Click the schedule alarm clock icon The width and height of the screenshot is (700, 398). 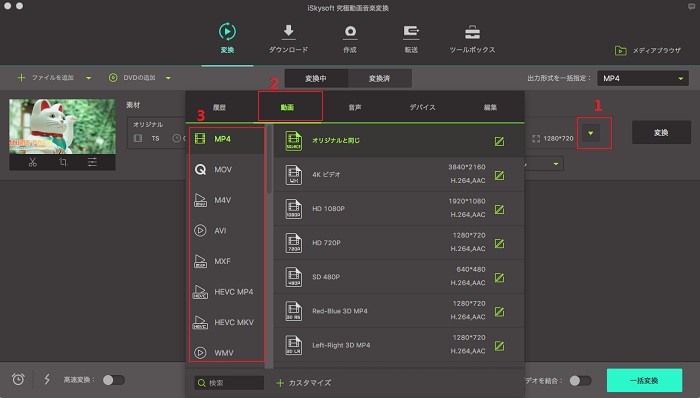point(18,380)
